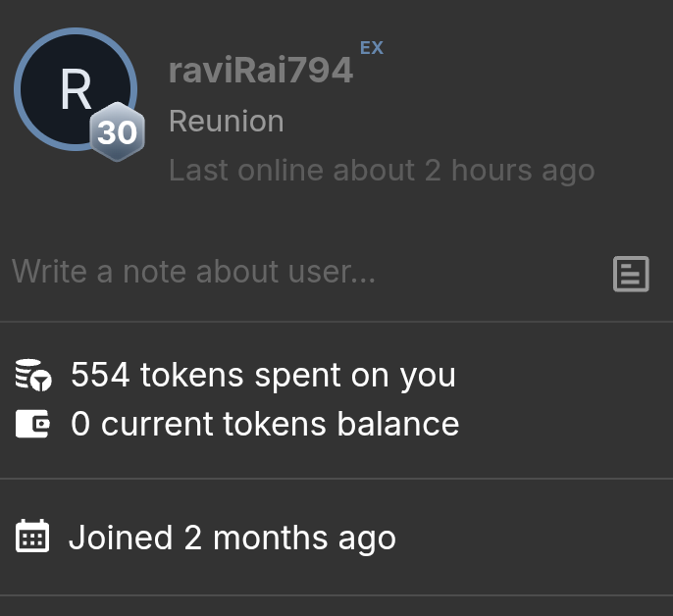673x616 pixels.
Task: Open raviRai794 username link
Action: coord(260,71)
